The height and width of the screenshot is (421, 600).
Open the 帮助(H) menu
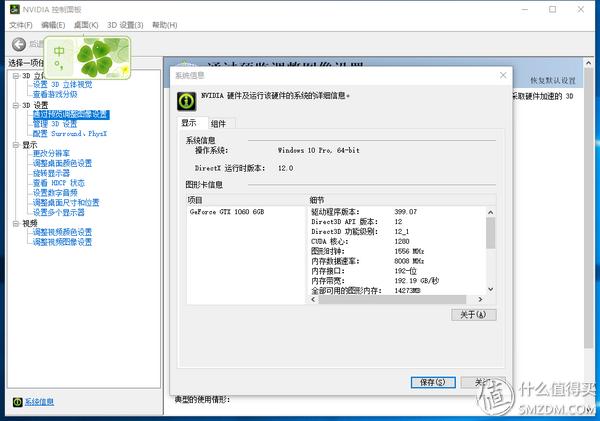165,25
